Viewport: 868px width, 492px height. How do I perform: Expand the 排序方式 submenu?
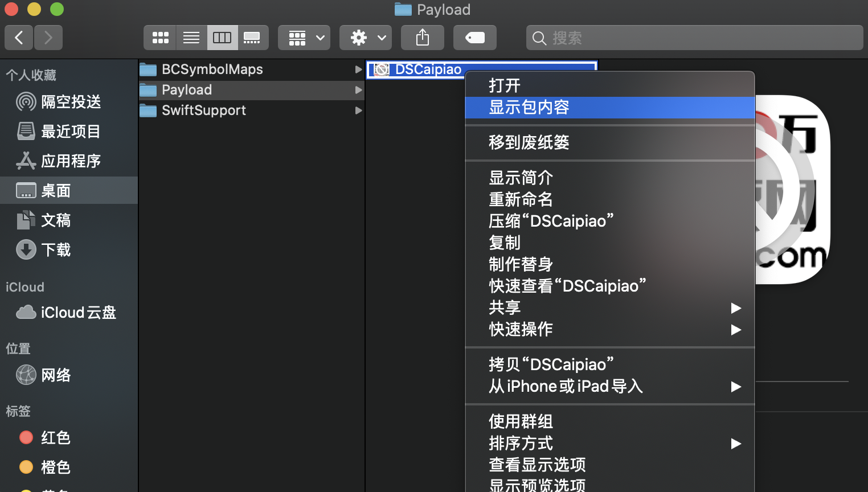[736, 444]
